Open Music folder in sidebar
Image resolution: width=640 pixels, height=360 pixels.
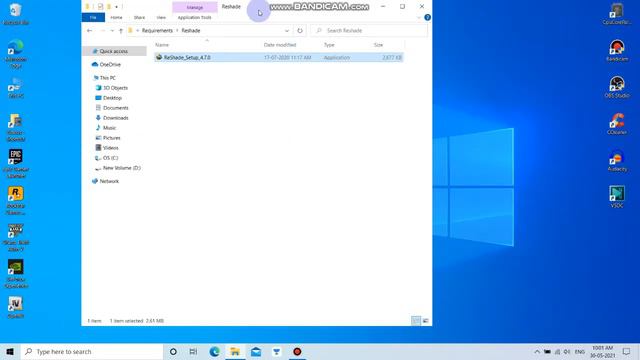[109, 128]
